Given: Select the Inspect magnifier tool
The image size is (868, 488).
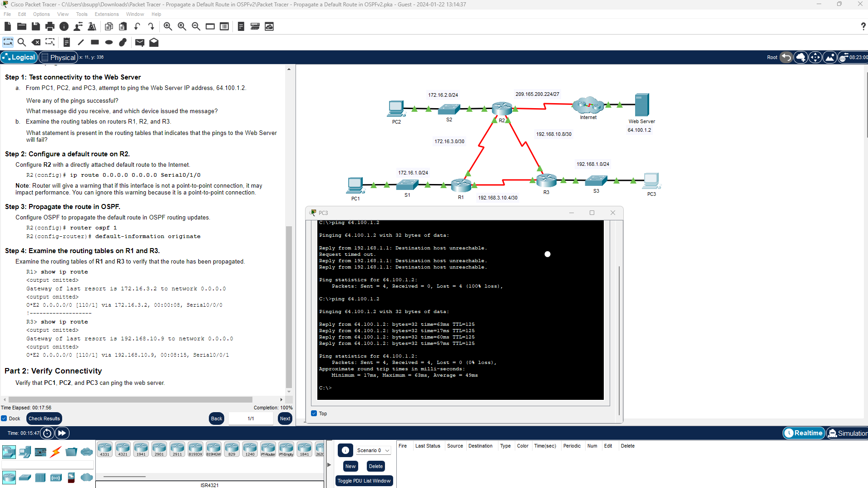Looking at the screenshot, I should click(22, 42).
